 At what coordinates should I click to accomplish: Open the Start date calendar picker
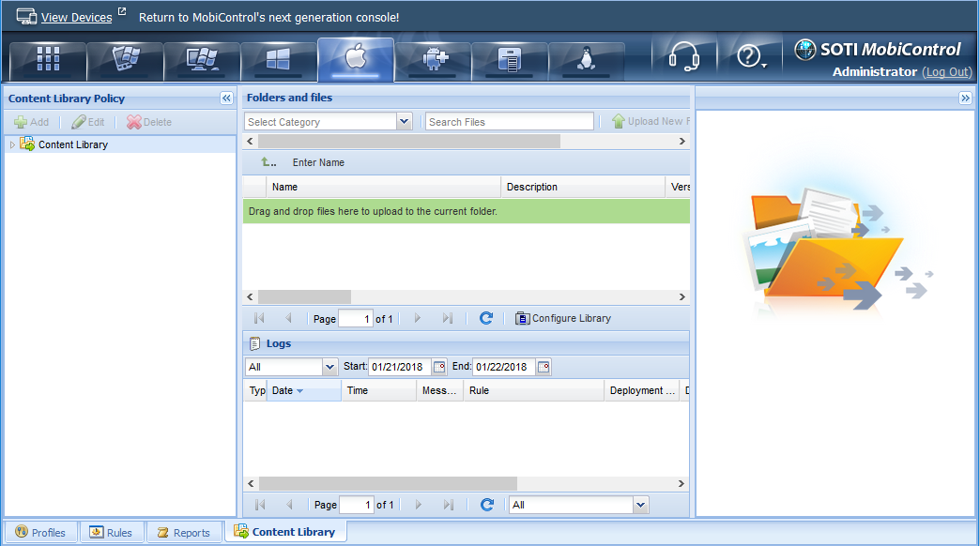(439, 367)
